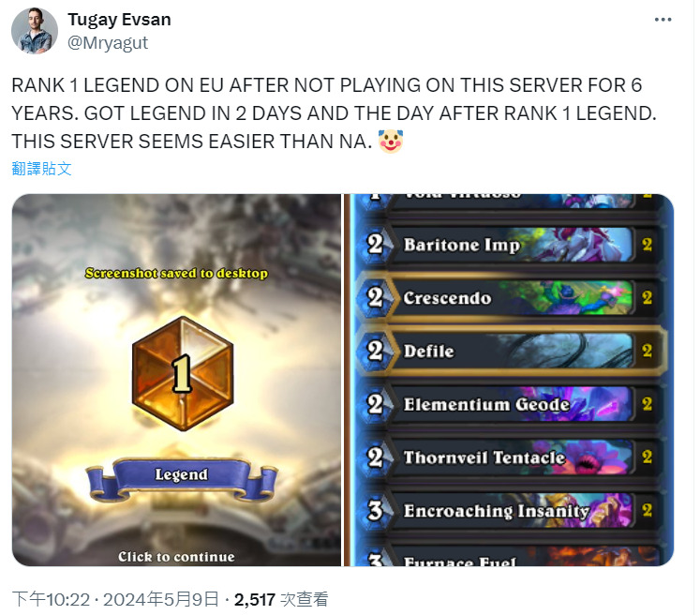The image size is (700, 615).
Task: Click the tweet timestamp 下午10:22 2024年5月9日
Action: click(x=115, y=599)
